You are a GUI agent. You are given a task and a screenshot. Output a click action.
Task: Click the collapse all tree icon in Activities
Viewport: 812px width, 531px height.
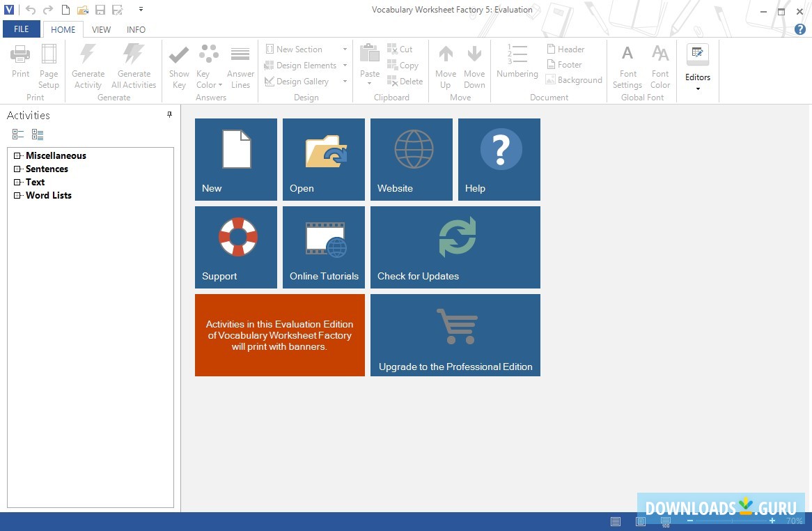tap(18, 134)
